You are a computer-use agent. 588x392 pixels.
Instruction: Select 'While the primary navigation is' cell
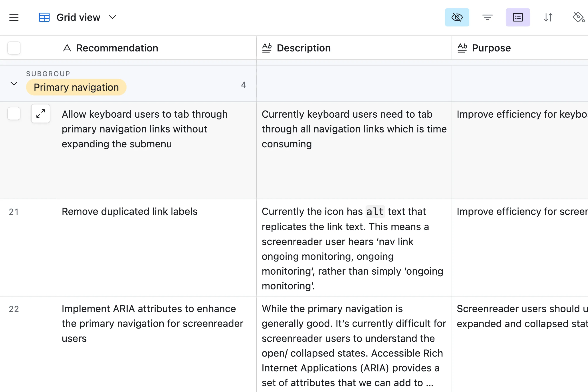[354, 344]
